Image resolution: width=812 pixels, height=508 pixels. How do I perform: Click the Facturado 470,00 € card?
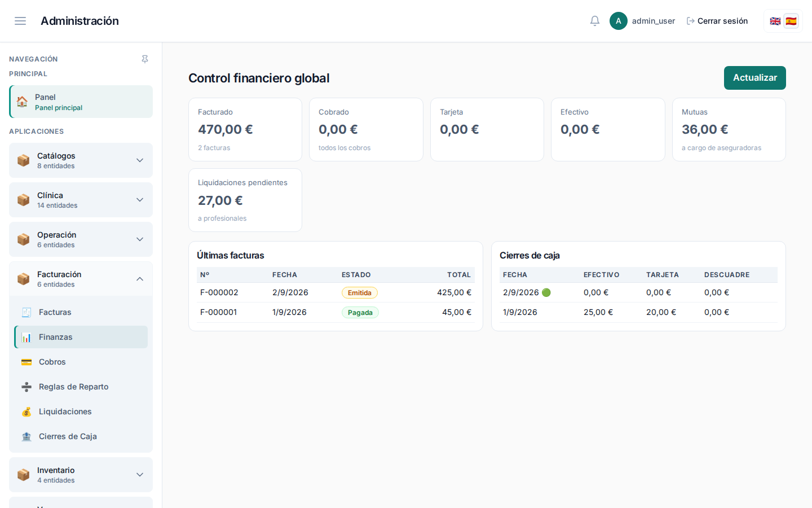(x=245, y=129)
